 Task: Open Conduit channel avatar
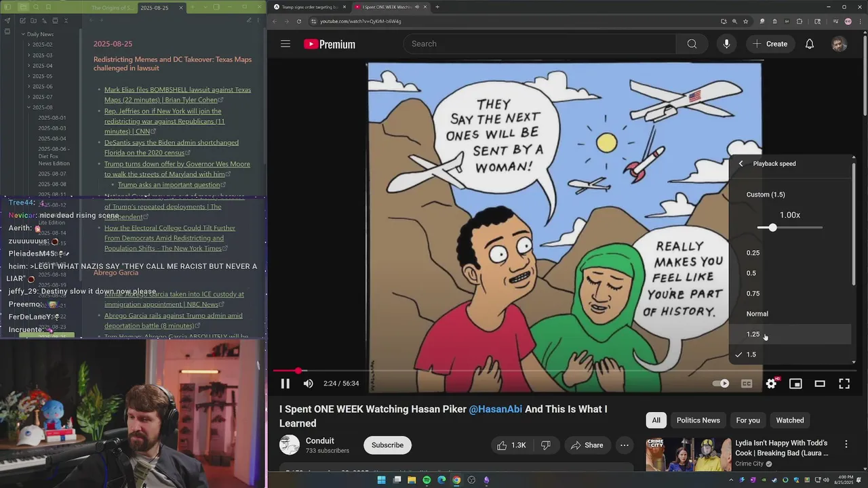tap(290, 445)
